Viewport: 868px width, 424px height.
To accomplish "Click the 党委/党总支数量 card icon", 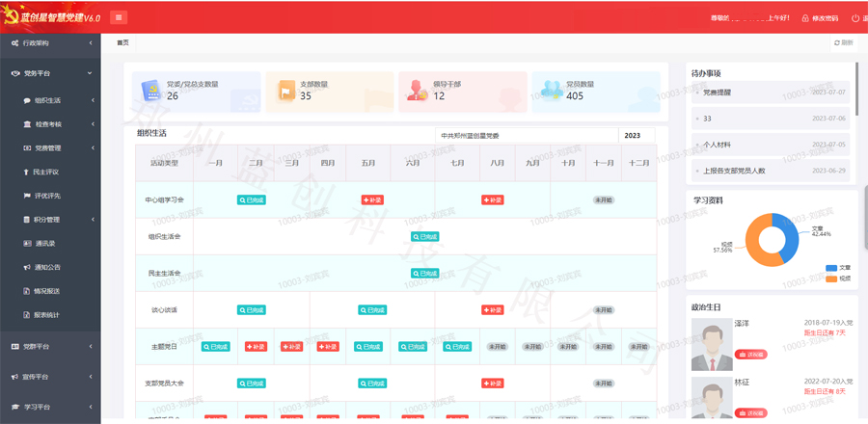I will (150, 91).
